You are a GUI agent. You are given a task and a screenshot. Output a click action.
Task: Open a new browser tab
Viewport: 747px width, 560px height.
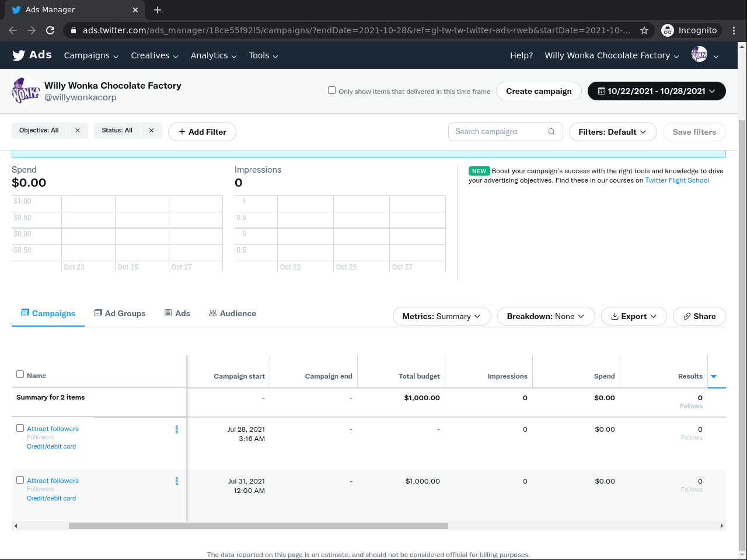[x=158, y=10]
